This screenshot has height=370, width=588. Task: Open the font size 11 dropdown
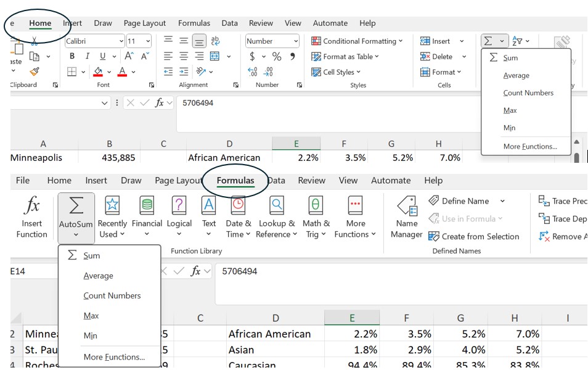(148, 41)
